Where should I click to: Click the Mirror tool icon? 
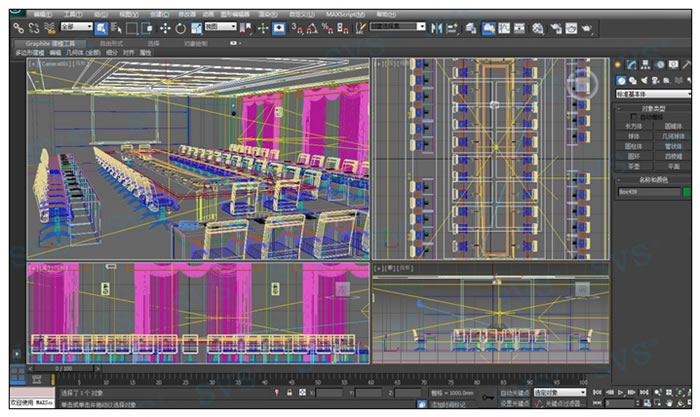tap(436, 28)
